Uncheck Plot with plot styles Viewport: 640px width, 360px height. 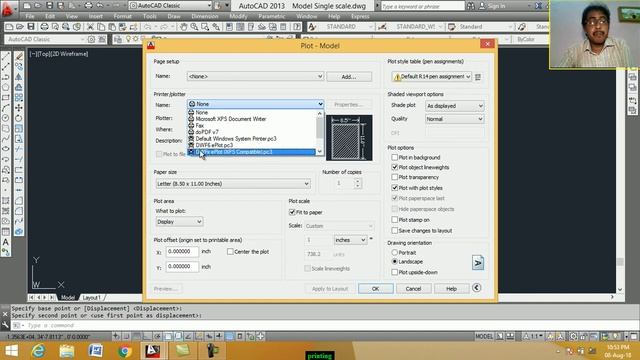click(394, 188)
